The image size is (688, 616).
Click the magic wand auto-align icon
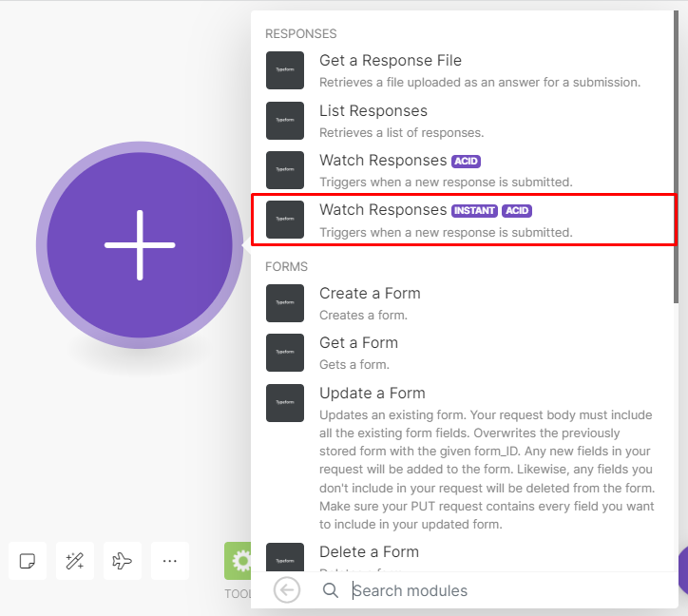tap(74, 561)
